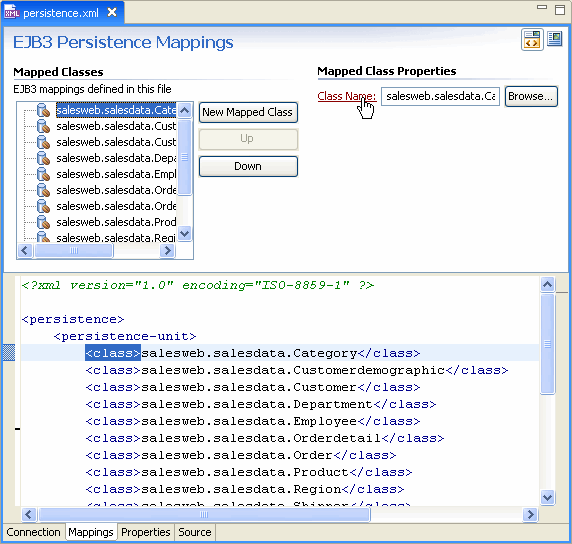Switch to the Source tab
Viewport: 572px width, 544px height.
[x=195, y=532]
